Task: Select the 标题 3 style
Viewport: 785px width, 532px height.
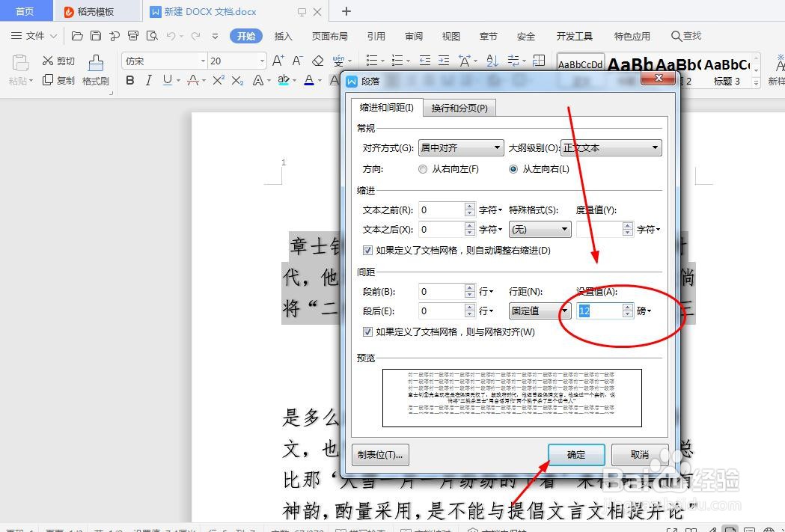Action: (x=727, y=70)
